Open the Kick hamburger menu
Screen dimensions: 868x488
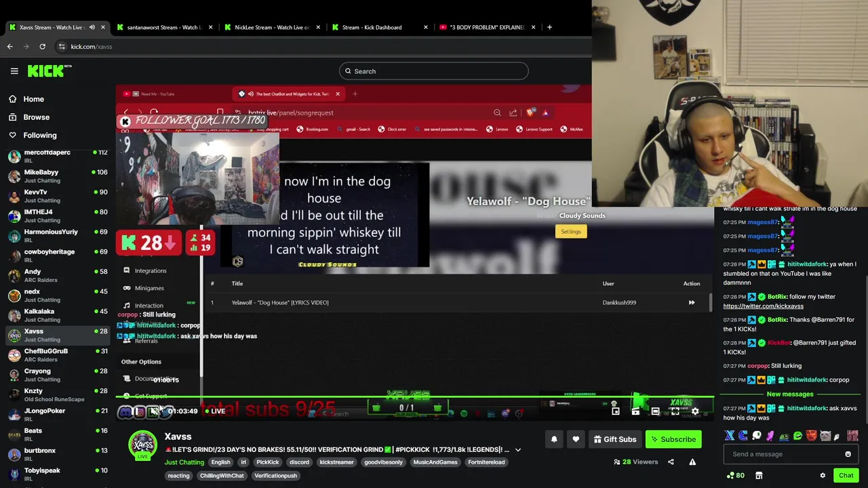click(14, 70)
